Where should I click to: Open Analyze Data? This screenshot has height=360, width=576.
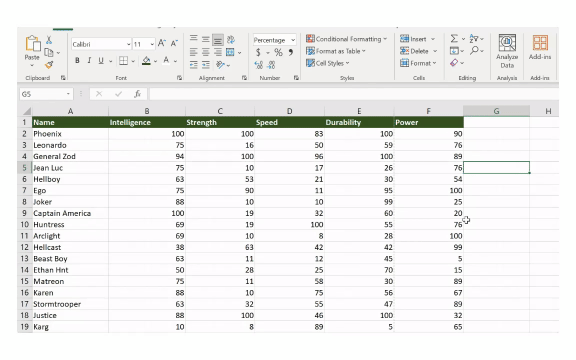click(507, 51)
